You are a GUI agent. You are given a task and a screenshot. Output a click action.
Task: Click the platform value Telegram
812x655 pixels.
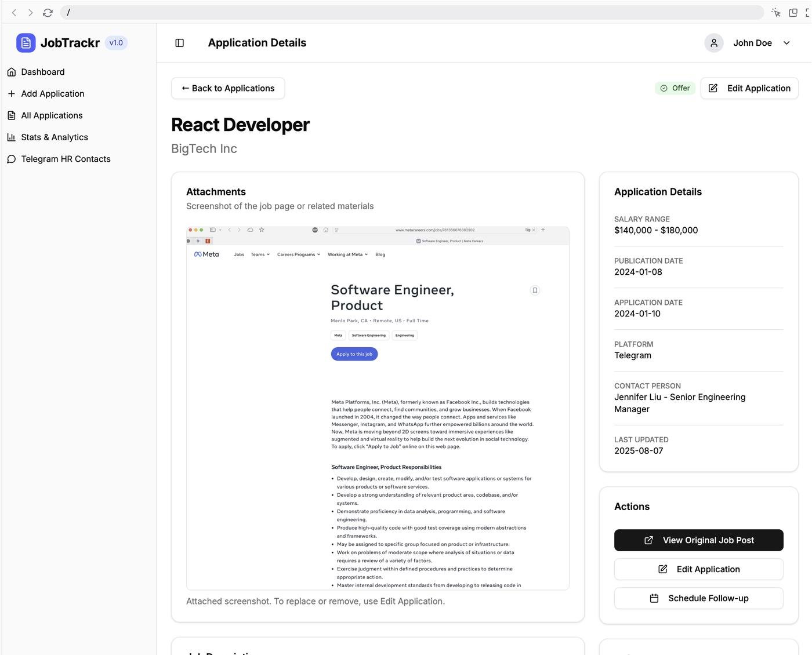click(633, 355)
